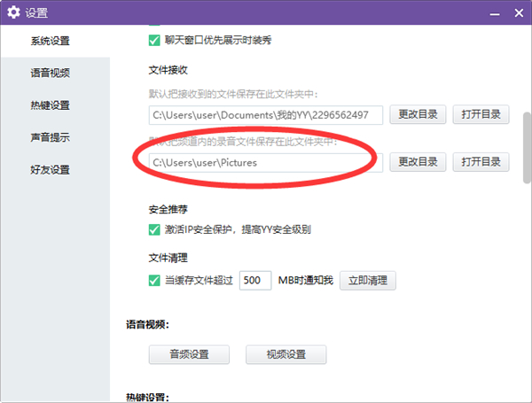
Task: Switch to the 语音视频 section
Action: pyautogui.click(x=50, y=74)
